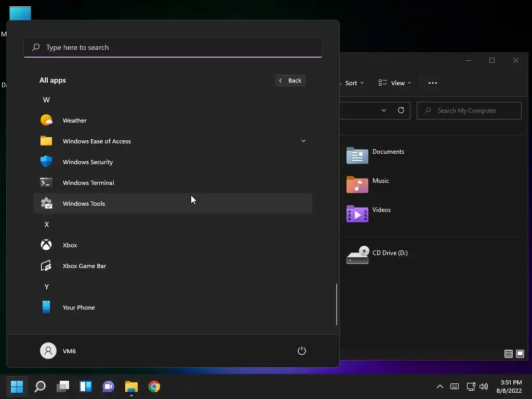The height and width of the screenshot is (399, 532).
Task: Click the All apps list scrollbar
Action: click(337, 304)
